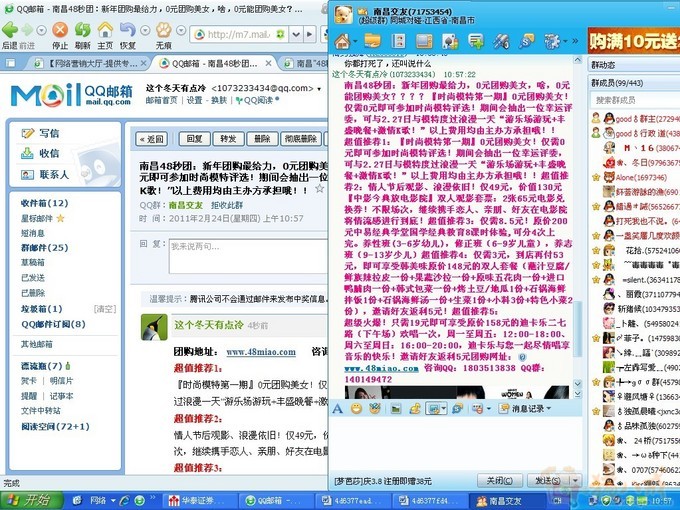This screenshot has height=510, width=680.
Task: Click 回复 reply button in mail toolbar
Action: tap(195, 139)
